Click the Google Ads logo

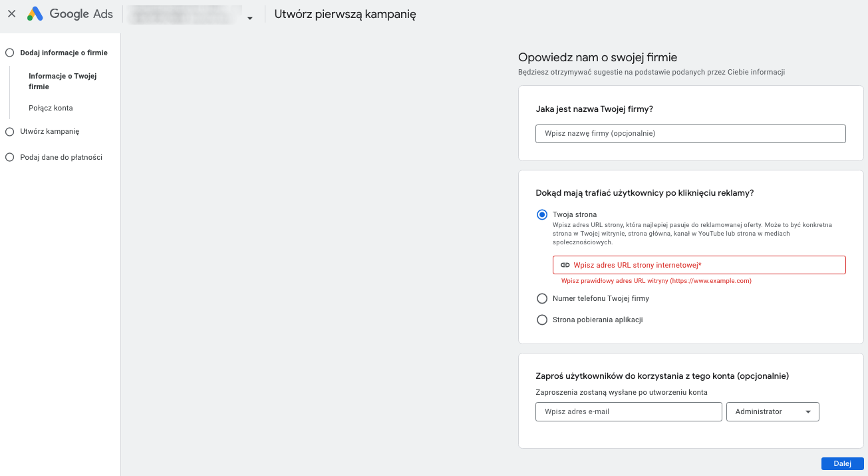(x=70, y=13)
